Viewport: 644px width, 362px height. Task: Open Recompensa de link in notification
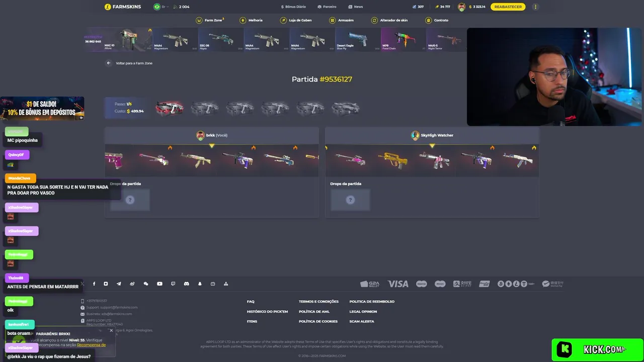click(91, 345)
